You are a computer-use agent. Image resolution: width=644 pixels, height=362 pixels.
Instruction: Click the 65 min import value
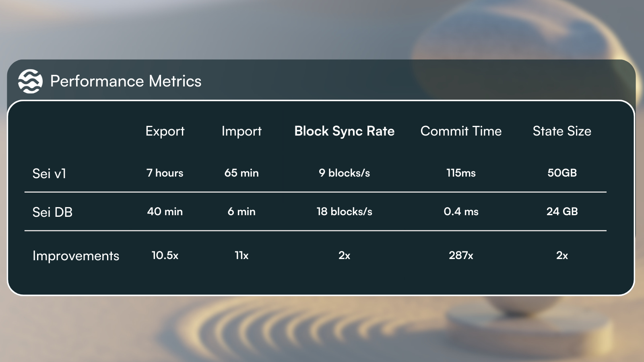[x=242, y=173]
